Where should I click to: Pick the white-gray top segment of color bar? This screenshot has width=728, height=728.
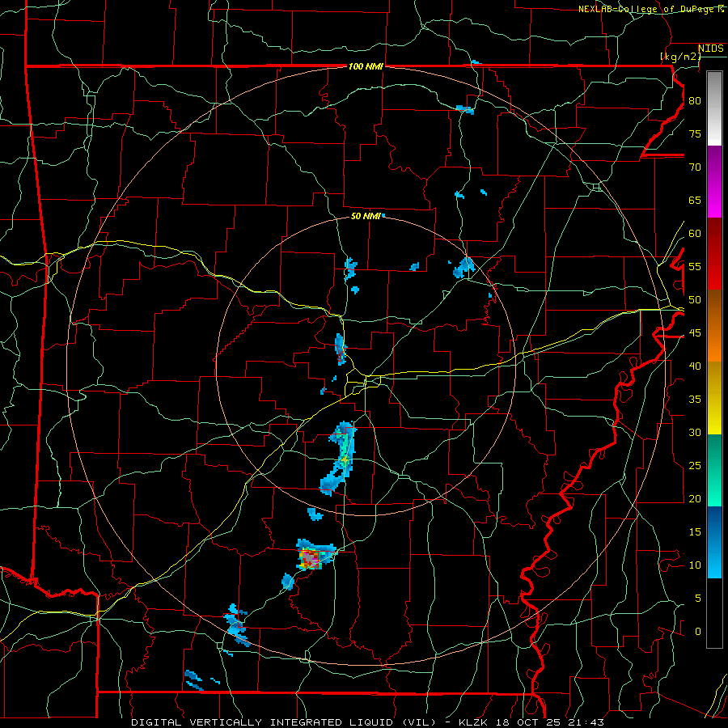(x=714, y=108)
